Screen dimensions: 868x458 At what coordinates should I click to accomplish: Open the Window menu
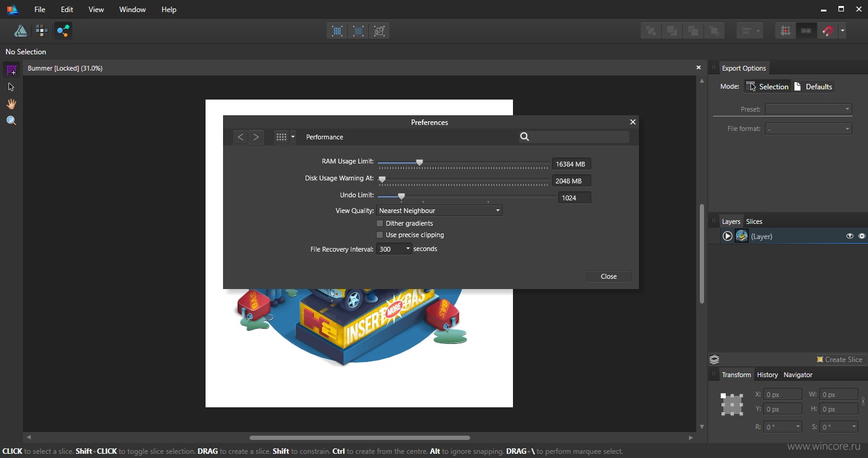pos(133,10)
